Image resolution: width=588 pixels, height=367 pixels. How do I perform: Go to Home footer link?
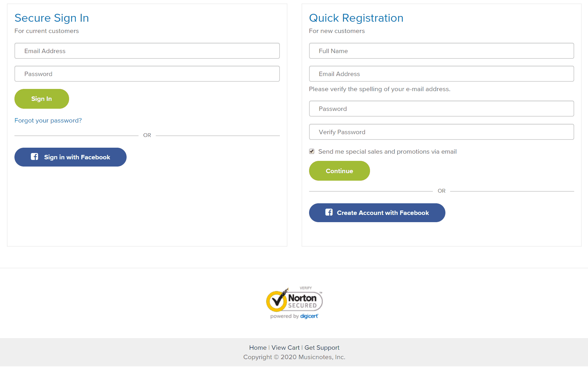[258, 348]
